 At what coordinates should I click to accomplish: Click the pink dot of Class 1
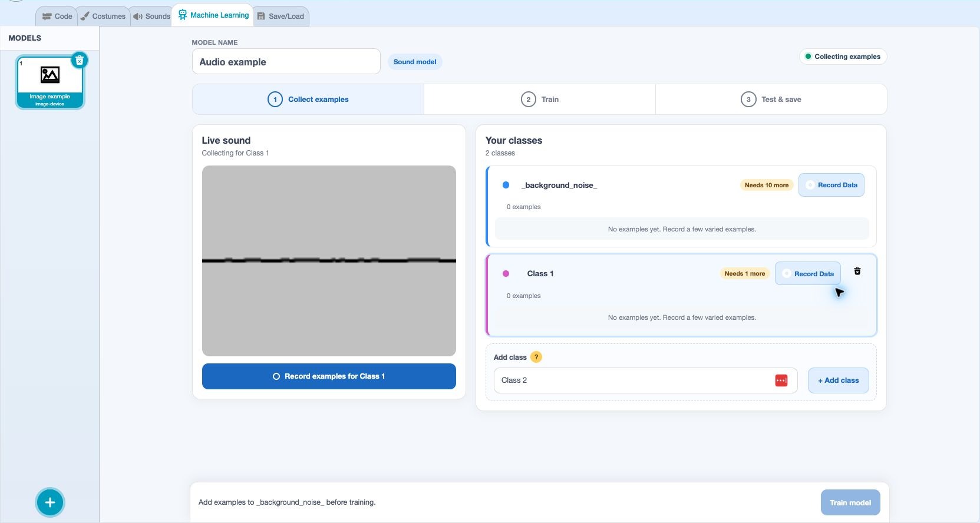pos(506,273)
